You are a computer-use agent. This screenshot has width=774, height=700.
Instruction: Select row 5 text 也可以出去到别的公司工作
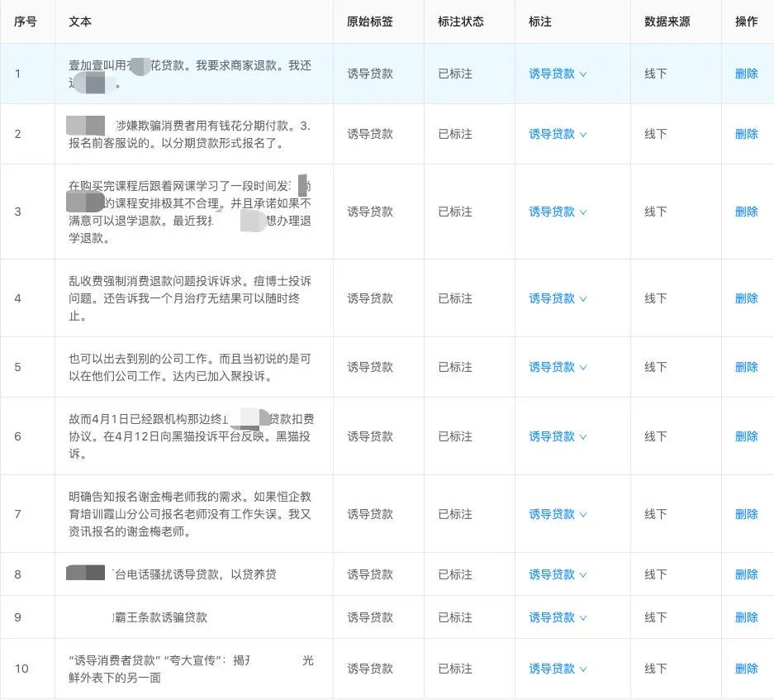pos(190,367)
